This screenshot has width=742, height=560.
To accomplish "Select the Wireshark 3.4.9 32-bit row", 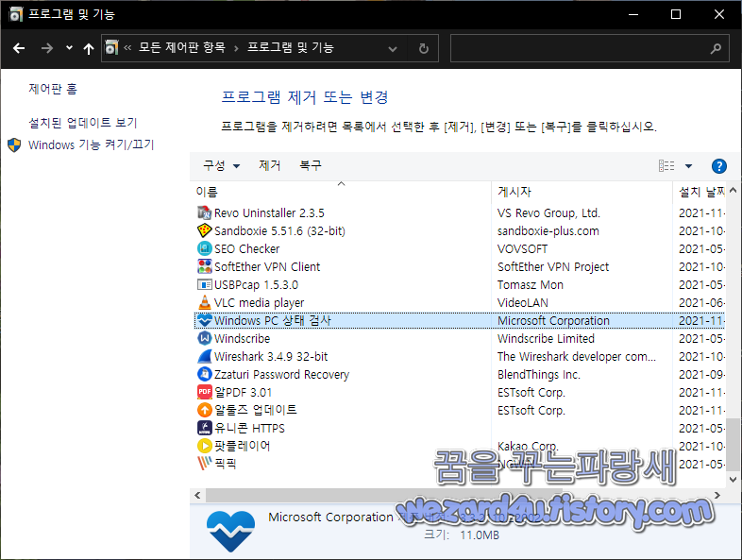I will point(459,356).
